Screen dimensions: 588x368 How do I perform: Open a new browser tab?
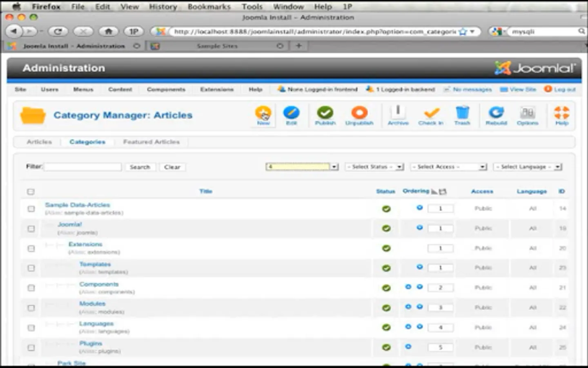click(x=298, y=46)
